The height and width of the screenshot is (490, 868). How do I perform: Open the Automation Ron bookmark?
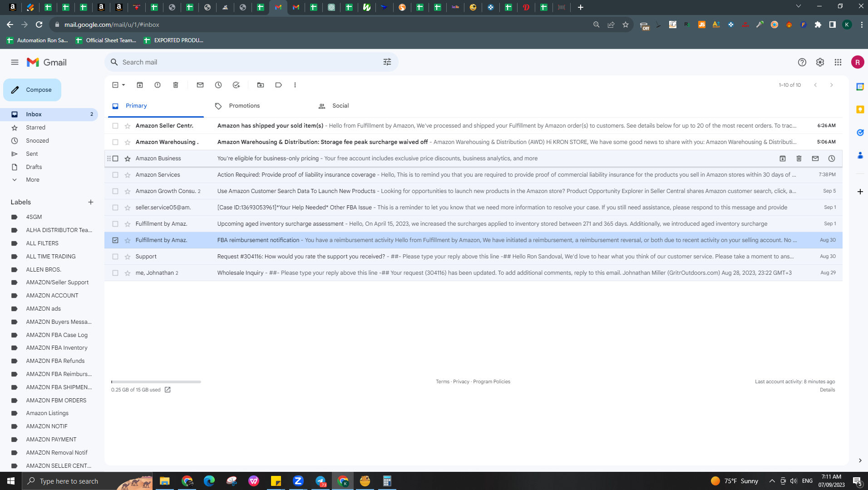pyautogui.click(x=38, y=40)
